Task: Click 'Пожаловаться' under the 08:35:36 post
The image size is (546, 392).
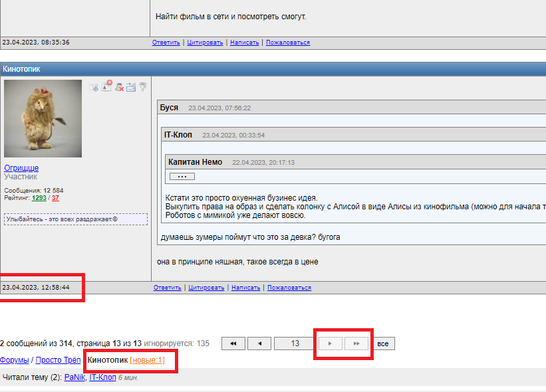Action: pyautogui.click(x=289, y=43)
